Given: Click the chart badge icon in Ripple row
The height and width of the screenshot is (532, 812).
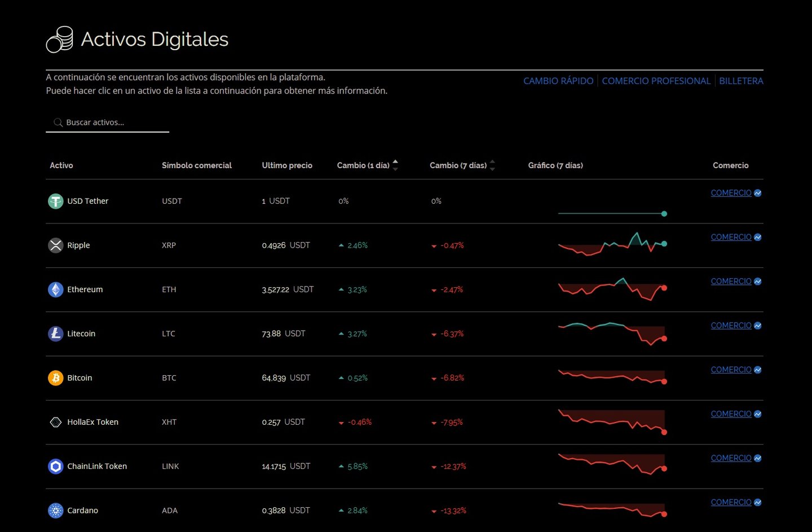Looking at the screenshot, I should (x=757, y=237).
